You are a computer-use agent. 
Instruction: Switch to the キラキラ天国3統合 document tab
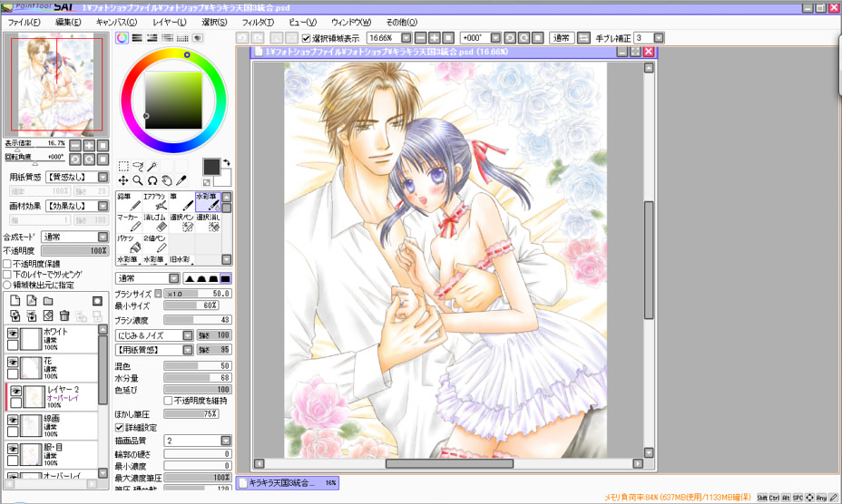pos(288,483)
